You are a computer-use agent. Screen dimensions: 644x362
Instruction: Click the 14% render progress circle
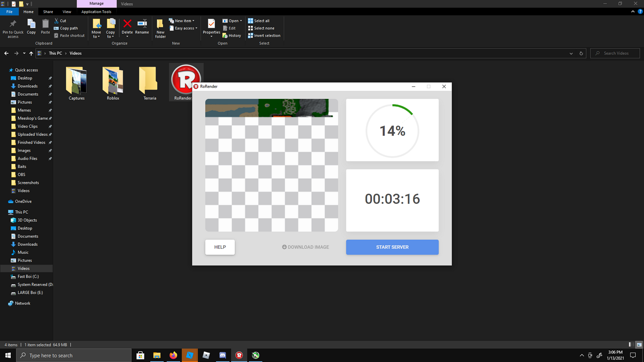[392, 130]
